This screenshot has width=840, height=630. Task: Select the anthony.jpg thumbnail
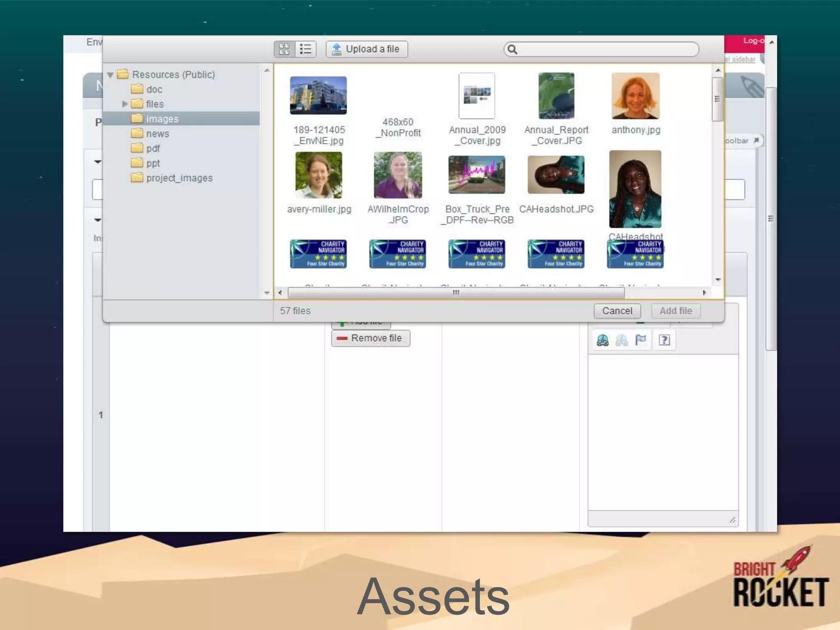pyautogui.click(x=635, y=96)
